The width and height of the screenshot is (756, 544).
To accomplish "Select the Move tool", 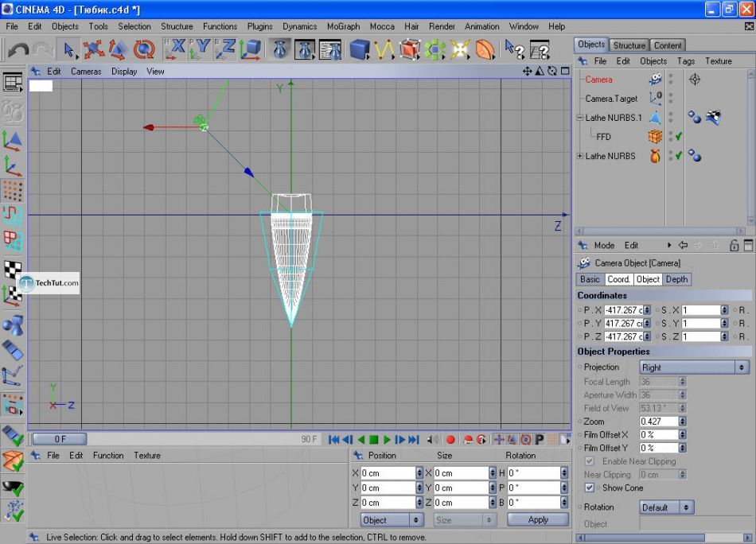I will 93,49.
